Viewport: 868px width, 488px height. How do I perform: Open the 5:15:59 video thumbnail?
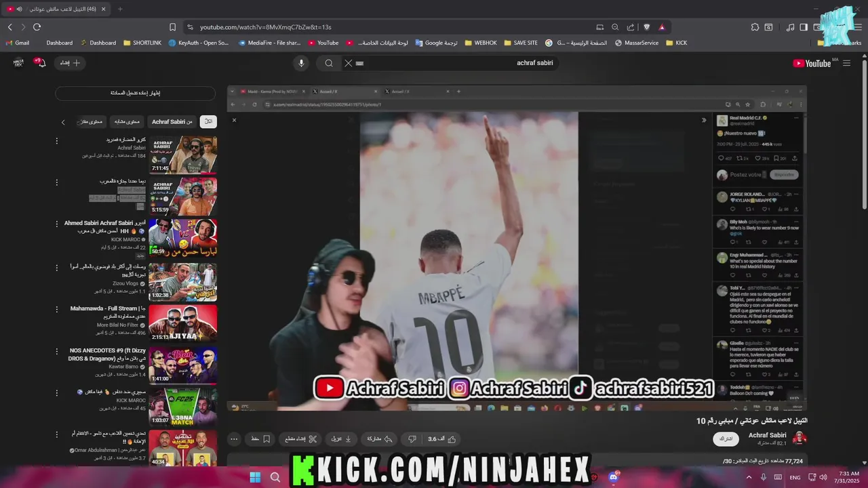pyautogui.click(x=183, y=197)
